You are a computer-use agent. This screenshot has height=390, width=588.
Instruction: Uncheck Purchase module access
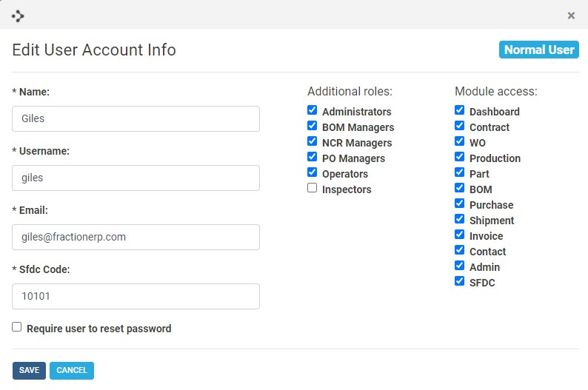(x=460, y=204)
